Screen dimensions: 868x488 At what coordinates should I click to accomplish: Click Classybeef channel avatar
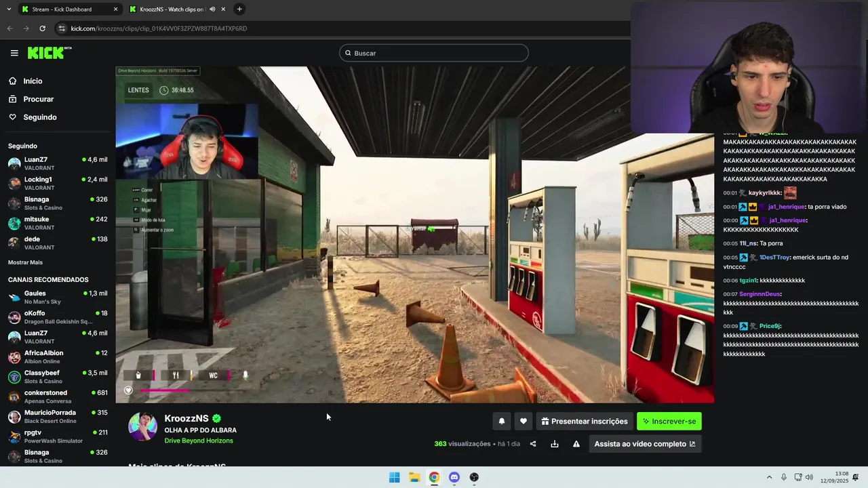[x=14, y=377]
